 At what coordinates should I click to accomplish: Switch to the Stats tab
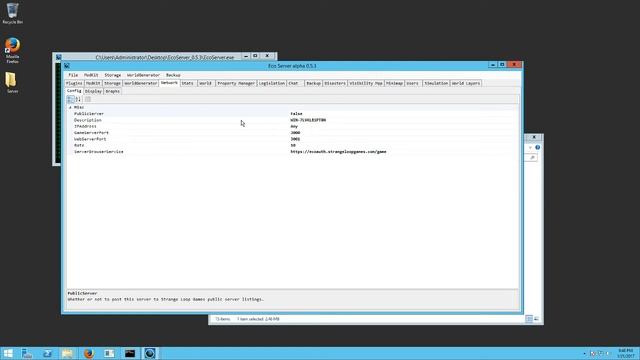(x=188, y=83)
